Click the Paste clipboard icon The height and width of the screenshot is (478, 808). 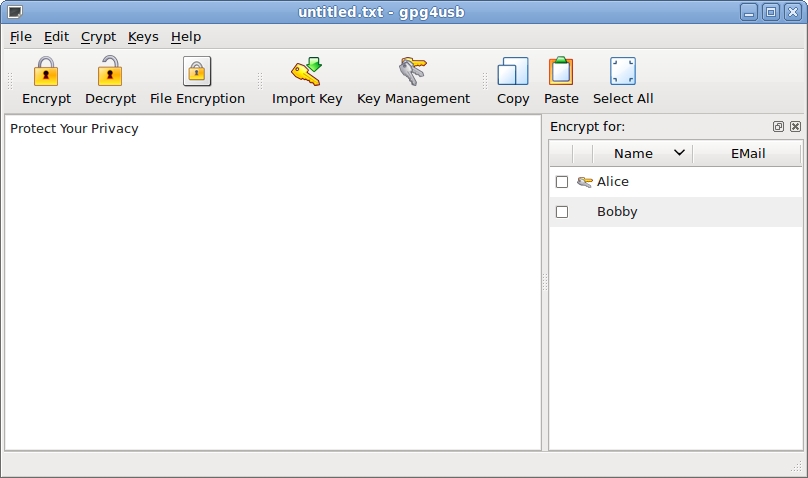coord(561,71)
